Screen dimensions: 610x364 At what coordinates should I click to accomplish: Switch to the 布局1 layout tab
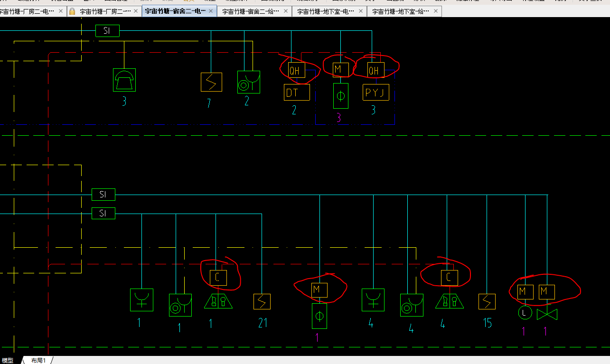(x=38, y=361)
